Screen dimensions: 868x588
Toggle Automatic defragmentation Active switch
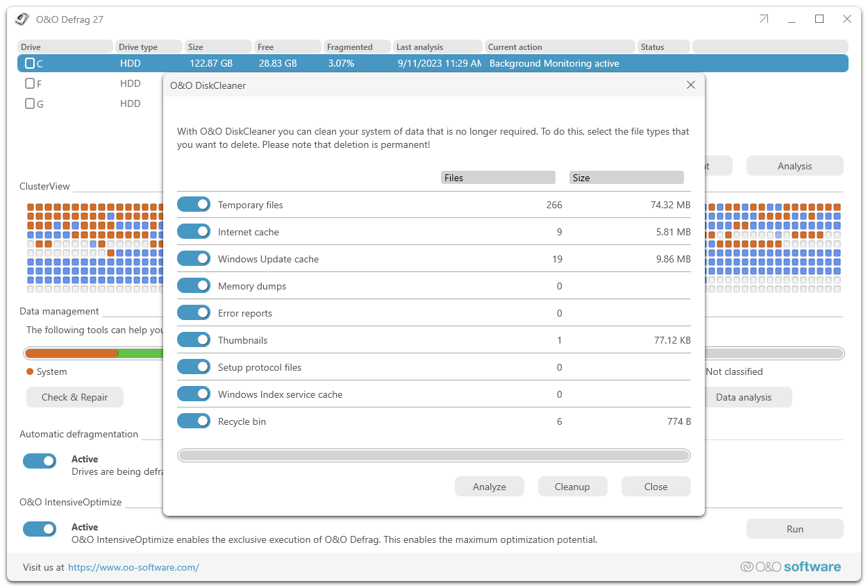[x=40, y=461]
